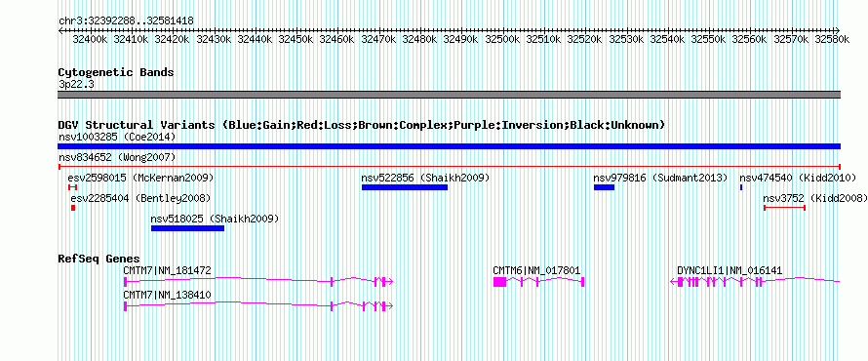Viewport: 868px width, 361px height.
Task: Click the 32490k ruler tick label
Action: [x=462, y=39]
